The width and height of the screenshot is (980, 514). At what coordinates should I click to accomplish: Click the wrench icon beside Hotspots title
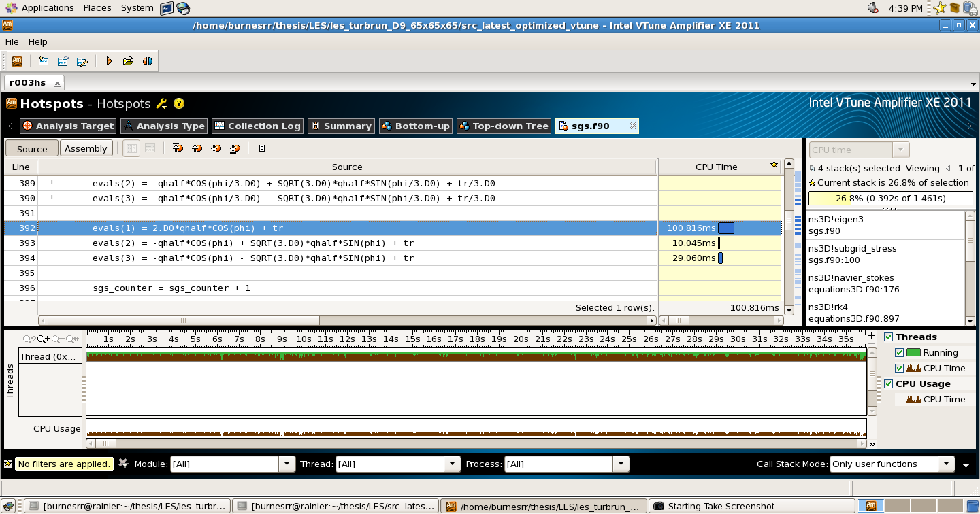161,104
